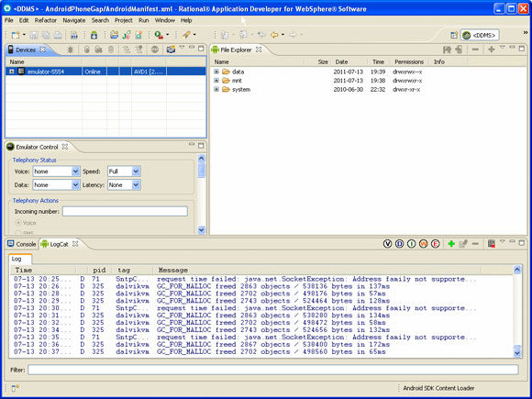Click the fast view icon in status bar
The width and height of the screenshot is (532, 399).
pos(16,387)
